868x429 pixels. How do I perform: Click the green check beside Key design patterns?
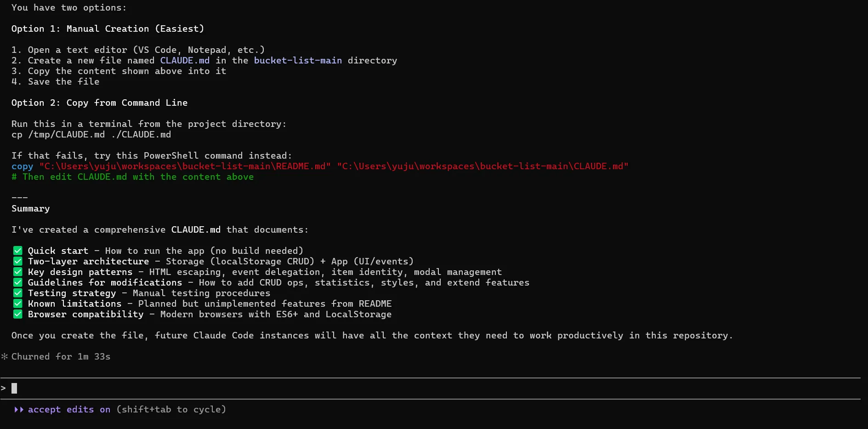[18, 272]
